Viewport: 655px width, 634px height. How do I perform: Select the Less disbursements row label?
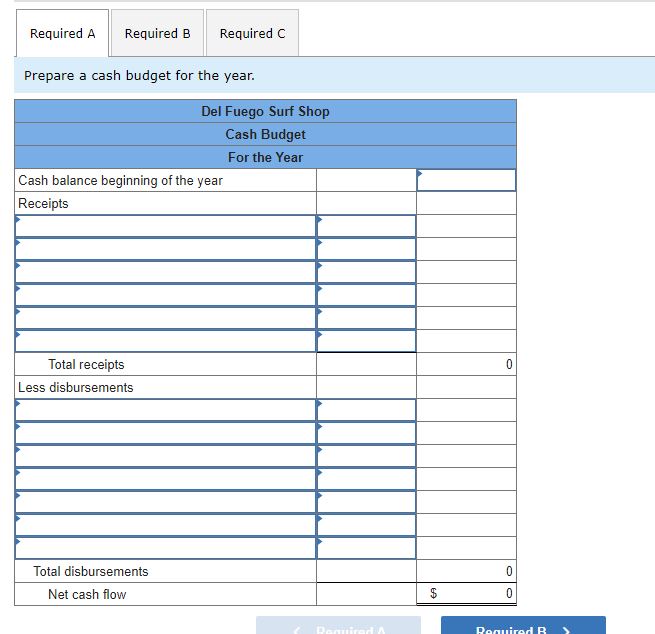coord(76,387)
